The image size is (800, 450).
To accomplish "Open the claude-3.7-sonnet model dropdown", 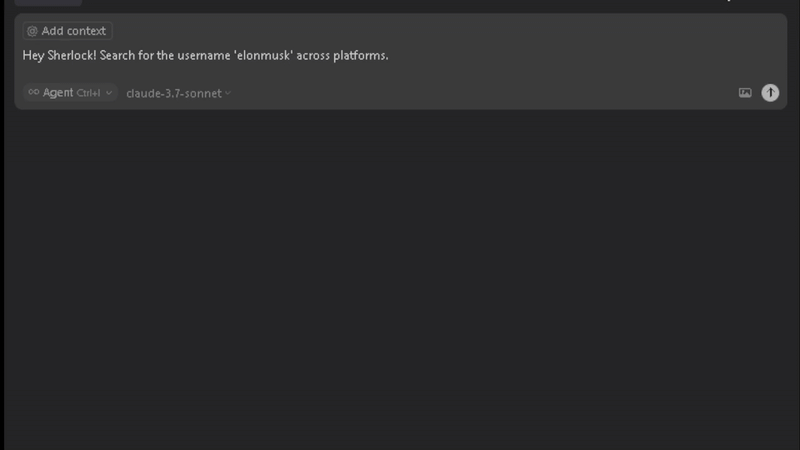I will coord(179,93).
